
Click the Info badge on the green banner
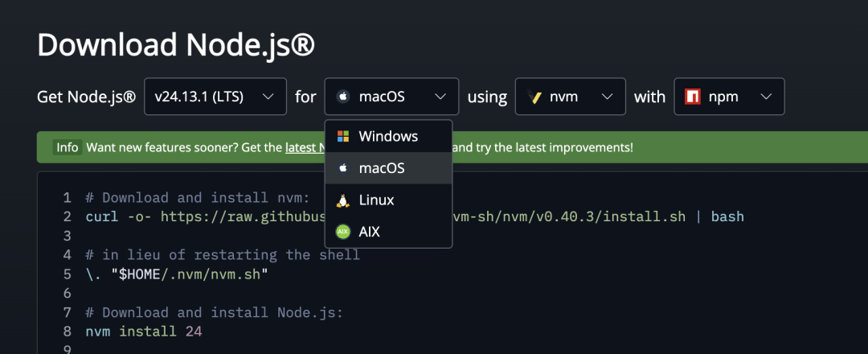pyautogui.click(x=67, y=148)
